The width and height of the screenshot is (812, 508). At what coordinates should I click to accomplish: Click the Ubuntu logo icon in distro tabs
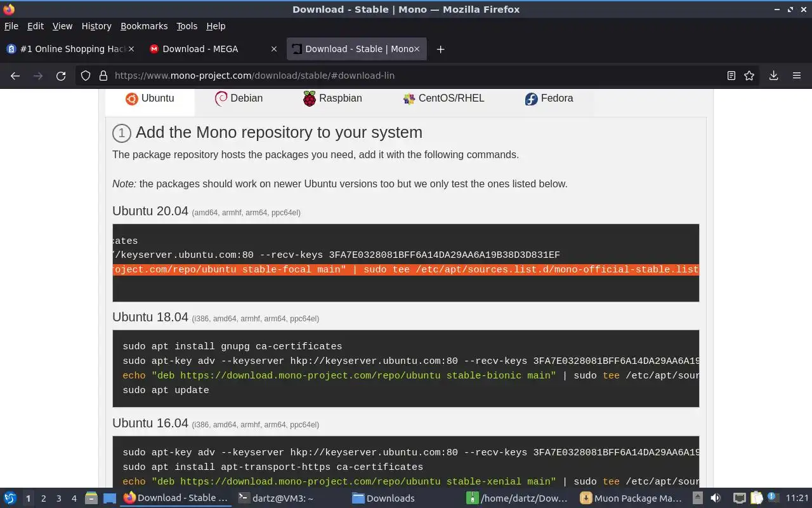point(131,98)
